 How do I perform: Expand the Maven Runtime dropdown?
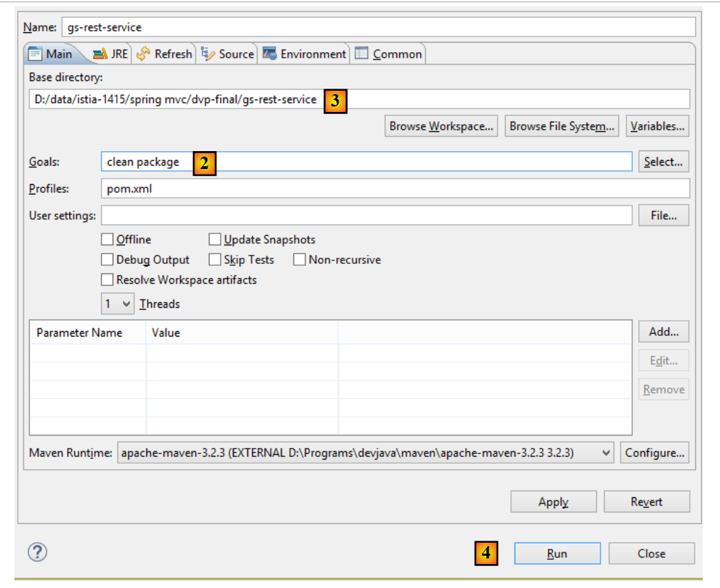pyautogui.click(x=365, y=453)
